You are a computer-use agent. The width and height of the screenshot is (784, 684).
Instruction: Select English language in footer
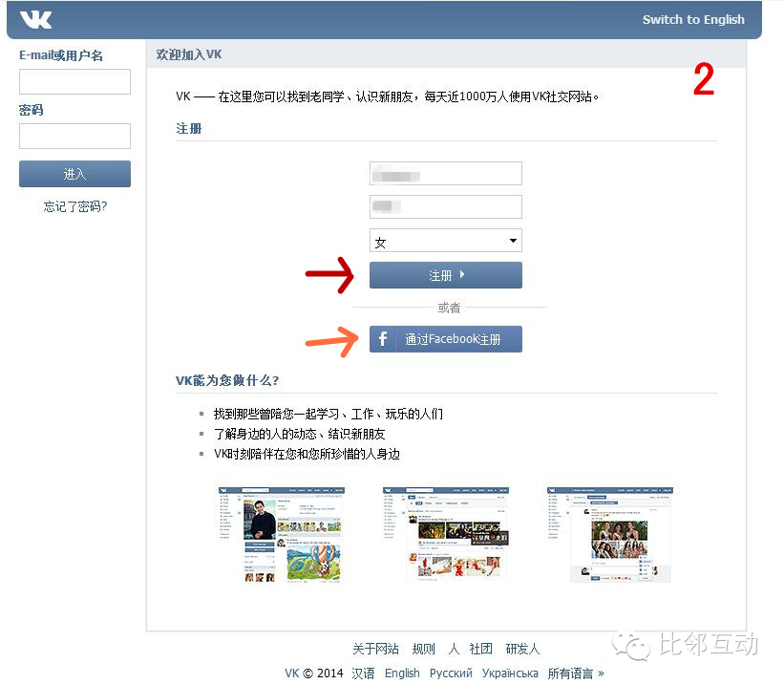coord(402,673)
